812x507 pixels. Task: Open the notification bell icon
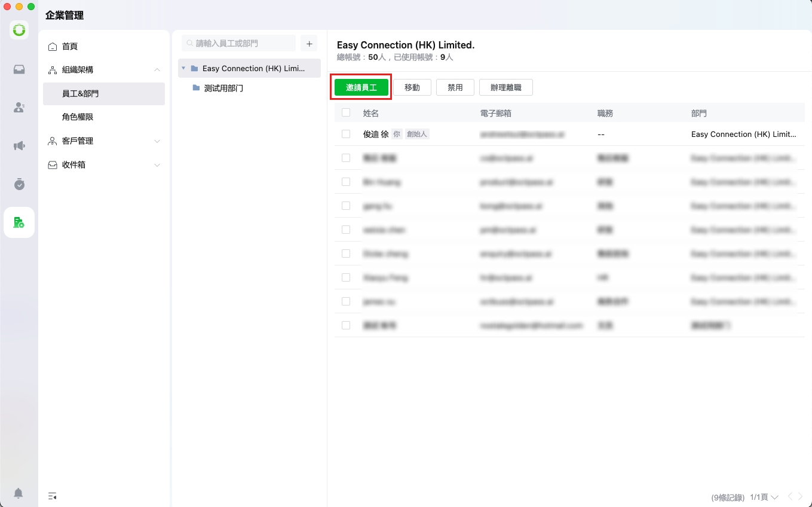click(x=19, y=493)
